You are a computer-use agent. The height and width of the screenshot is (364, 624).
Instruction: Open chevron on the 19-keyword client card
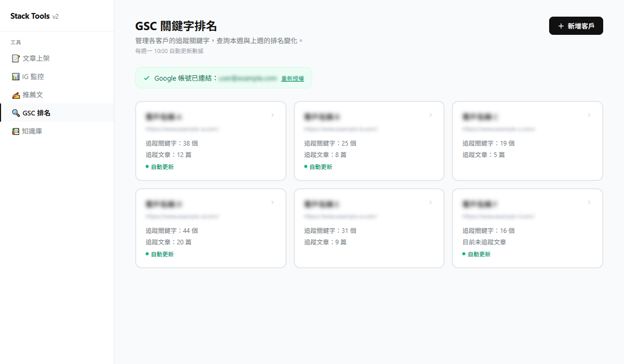tap(589, 115)
